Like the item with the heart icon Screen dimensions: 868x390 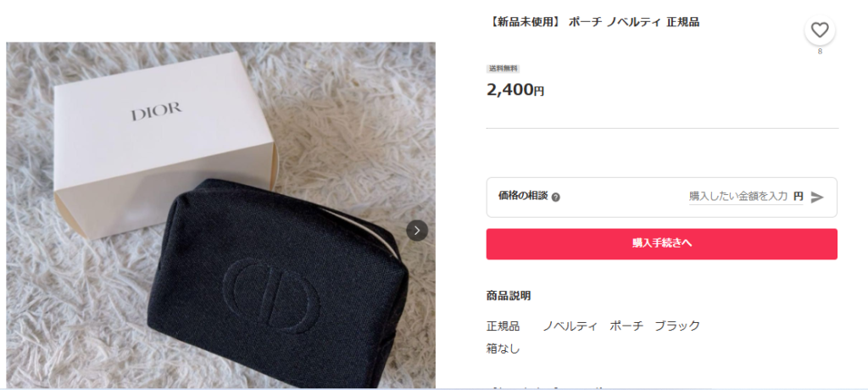[x=820, y=30]
